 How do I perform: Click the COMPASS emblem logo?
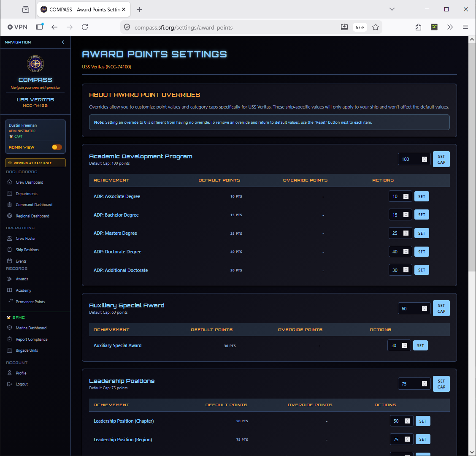(35, 64)
